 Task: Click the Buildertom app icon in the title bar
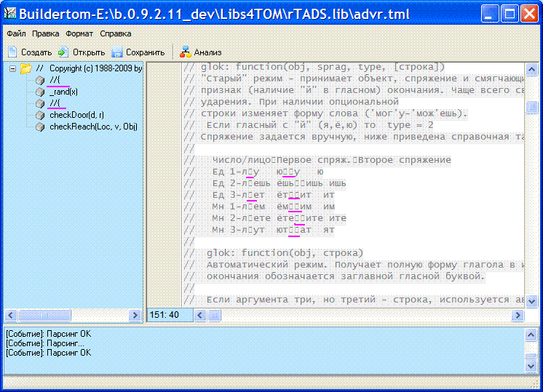[10, 14]
